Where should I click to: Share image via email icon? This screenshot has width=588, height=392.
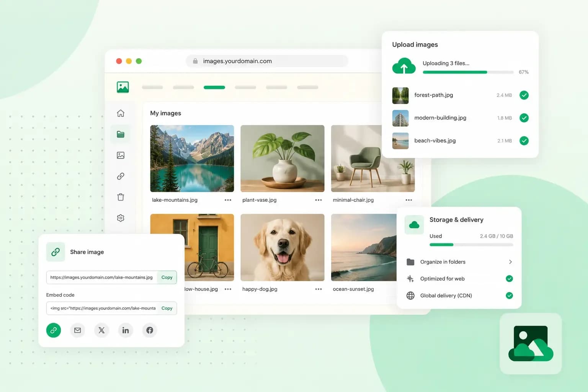tap(78, 330)
